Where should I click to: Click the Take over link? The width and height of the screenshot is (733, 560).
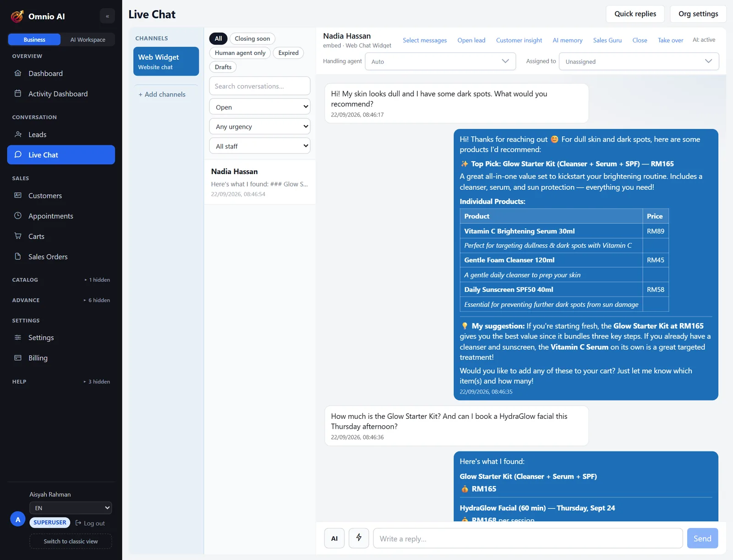tap(670, 40)
